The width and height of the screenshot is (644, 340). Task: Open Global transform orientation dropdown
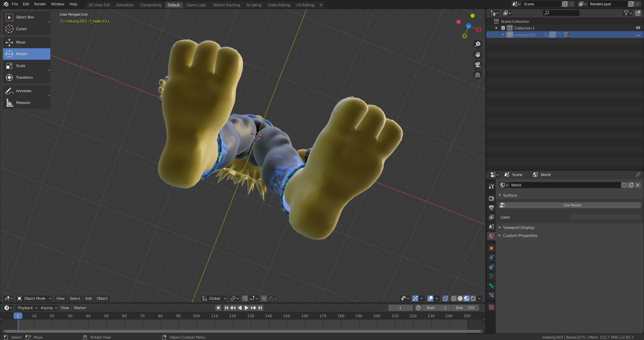214,298
